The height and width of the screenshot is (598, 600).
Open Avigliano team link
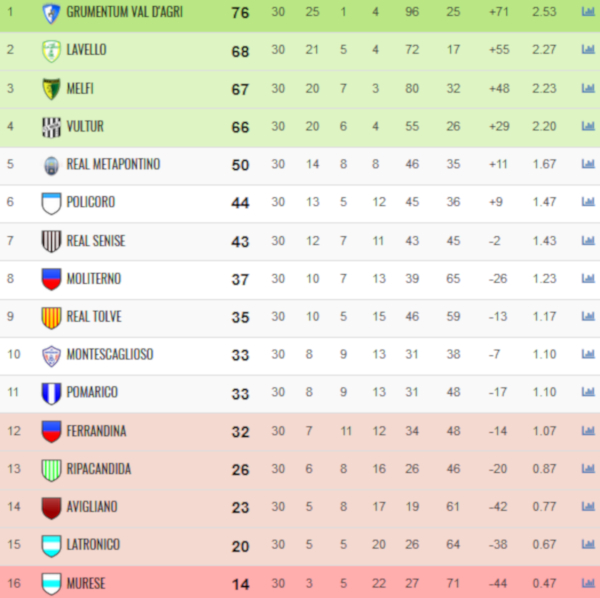tap(92, 507)
